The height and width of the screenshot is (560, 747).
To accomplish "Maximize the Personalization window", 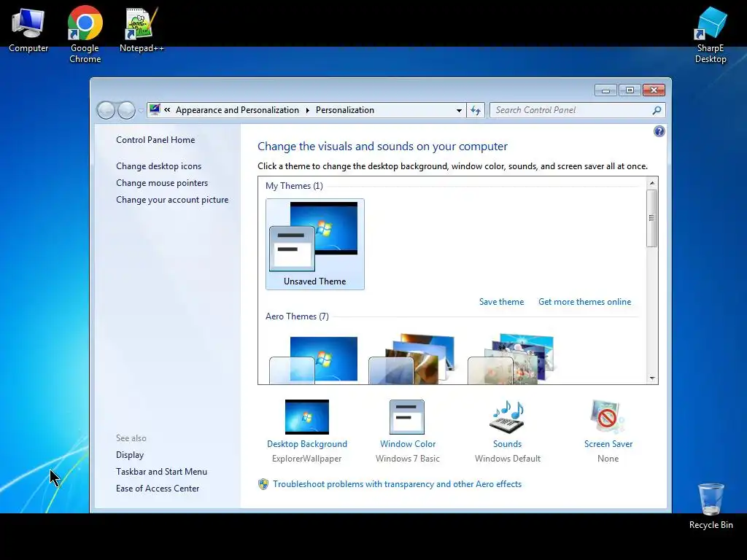I will 630,90.
